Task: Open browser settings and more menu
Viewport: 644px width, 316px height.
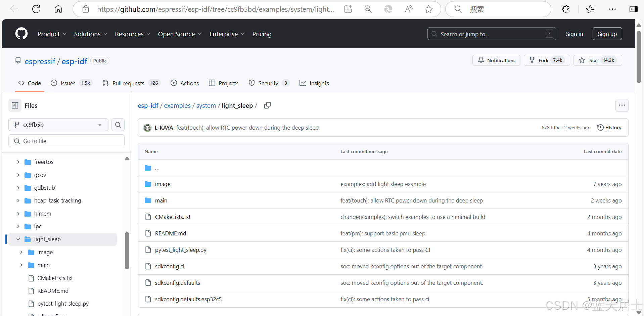Action: [x=612, y=9]
